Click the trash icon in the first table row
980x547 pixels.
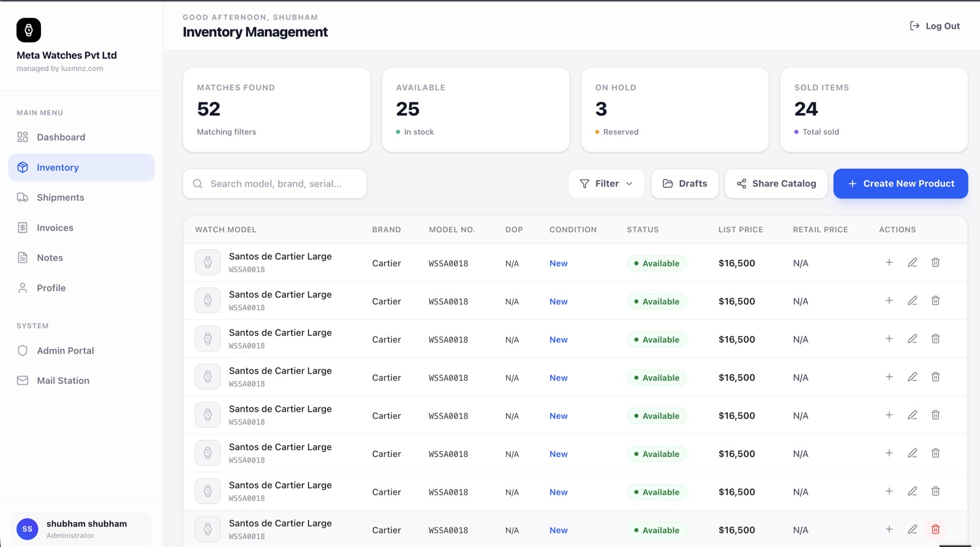(936, 263)
